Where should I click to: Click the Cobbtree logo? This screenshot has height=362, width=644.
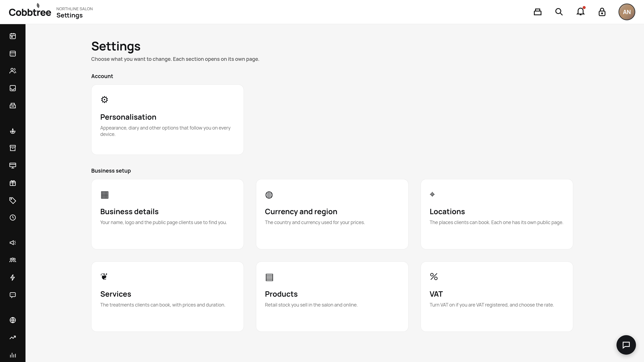click(x=30, y=11)
